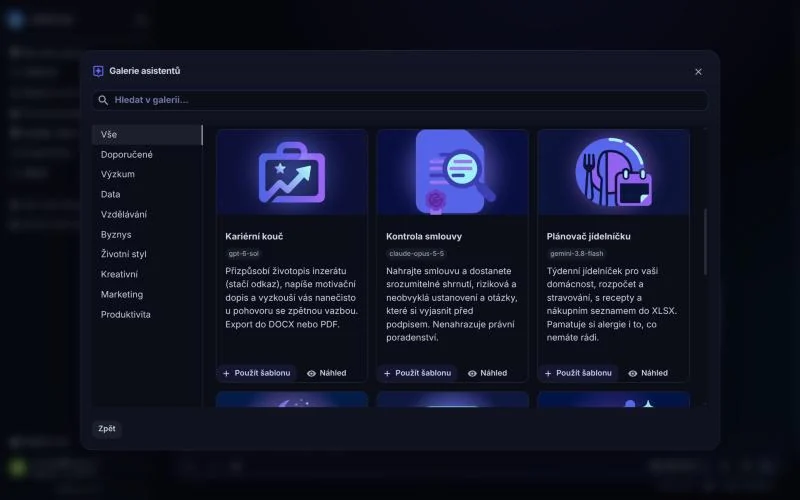Open the Kreativní category

click(147, 274)
